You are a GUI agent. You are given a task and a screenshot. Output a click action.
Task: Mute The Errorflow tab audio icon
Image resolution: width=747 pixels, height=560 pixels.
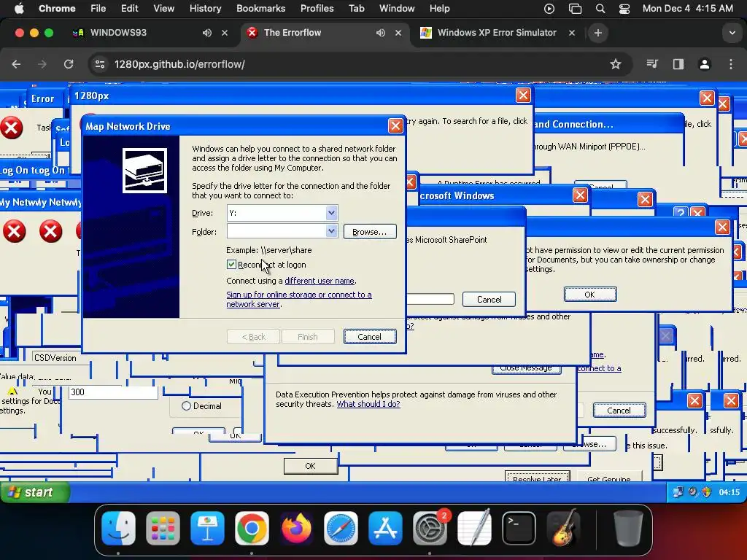tap(380, 33)
